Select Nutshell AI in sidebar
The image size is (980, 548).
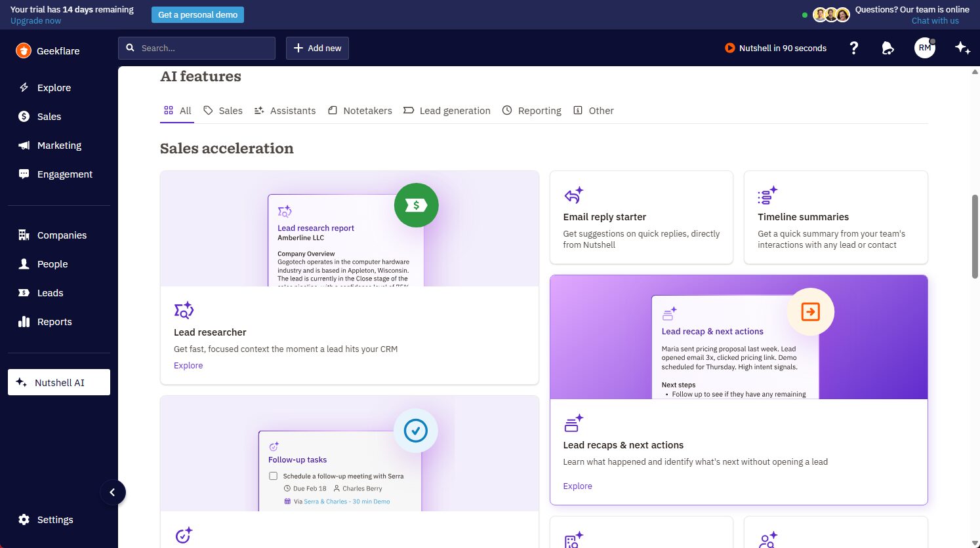click(59, 382)
